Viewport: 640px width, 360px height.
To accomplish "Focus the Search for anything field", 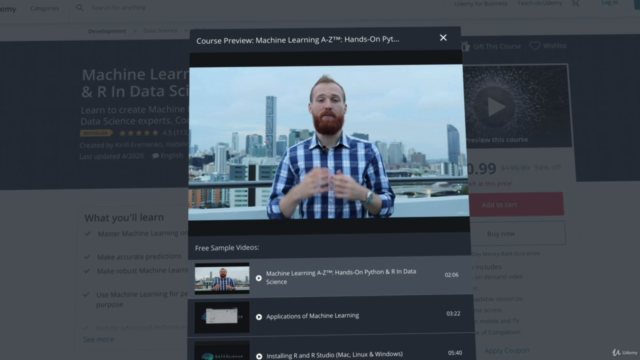I will pos(118,7).
